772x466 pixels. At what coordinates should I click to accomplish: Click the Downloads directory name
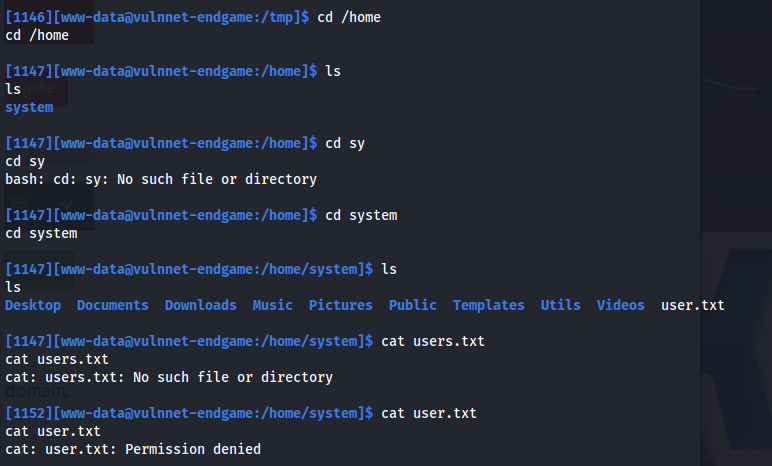point(200,305)
